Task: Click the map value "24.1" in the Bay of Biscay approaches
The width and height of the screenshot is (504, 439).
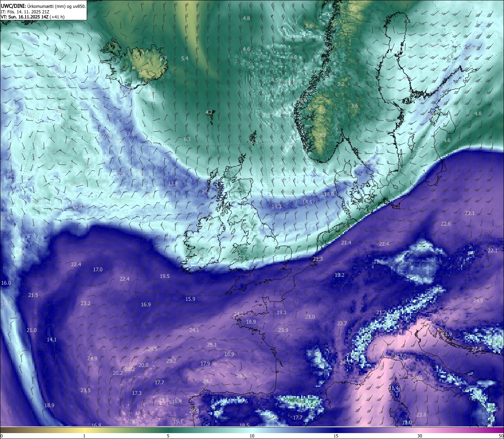Action: [x=194, y=330]
